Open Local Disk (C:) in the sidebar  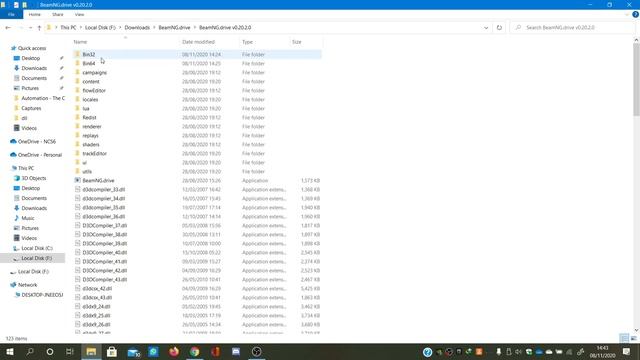click(x=37, y=248)
